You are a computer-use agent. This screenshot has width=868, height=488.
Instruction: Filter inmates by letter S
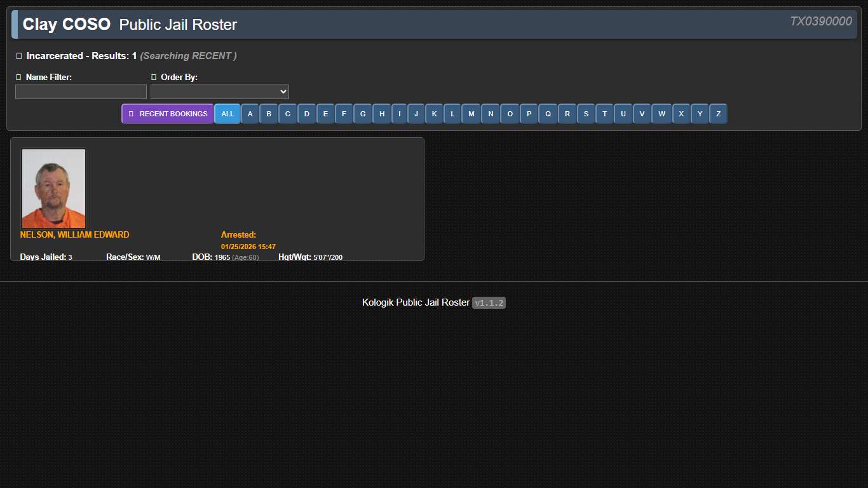coord(586,114)
